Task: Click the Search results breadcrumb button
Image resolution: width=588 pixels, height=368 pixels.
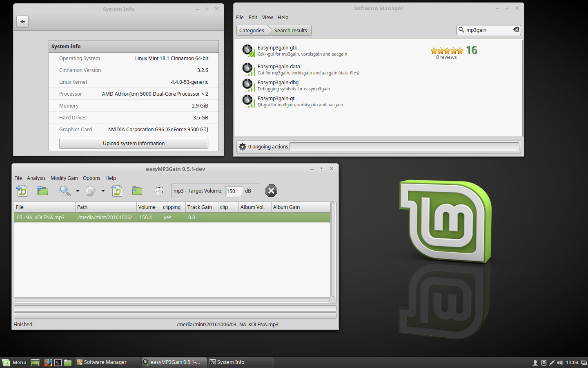Action: click(290, 31)
